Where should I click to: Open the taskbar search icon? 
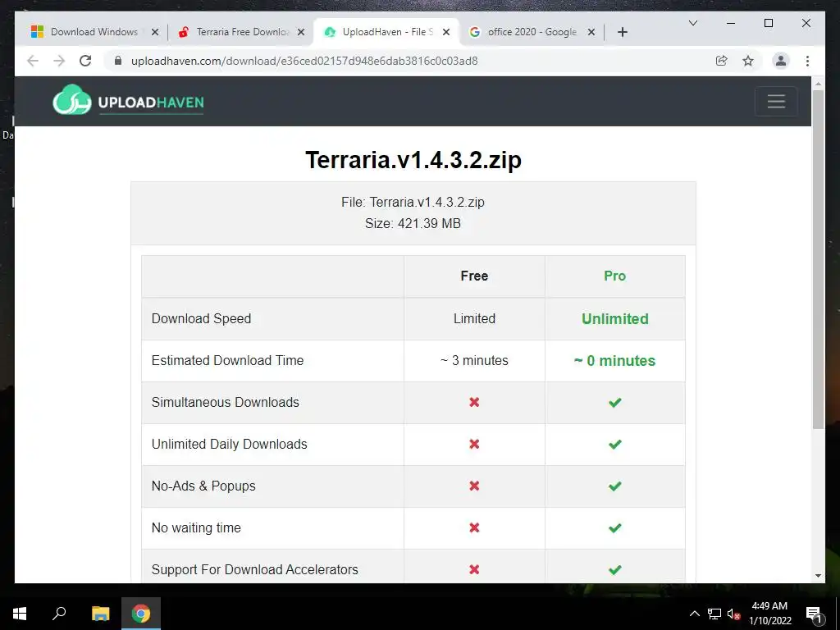(59, 614)
